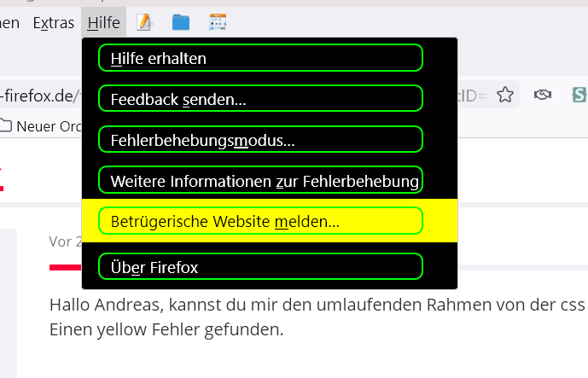Image resolution: width=588 pixels, height=378 pixels.
Task: Open Weitere Informationen zur Fehlerbehebung
Action: pyautogui.click(x=260, y=180)
